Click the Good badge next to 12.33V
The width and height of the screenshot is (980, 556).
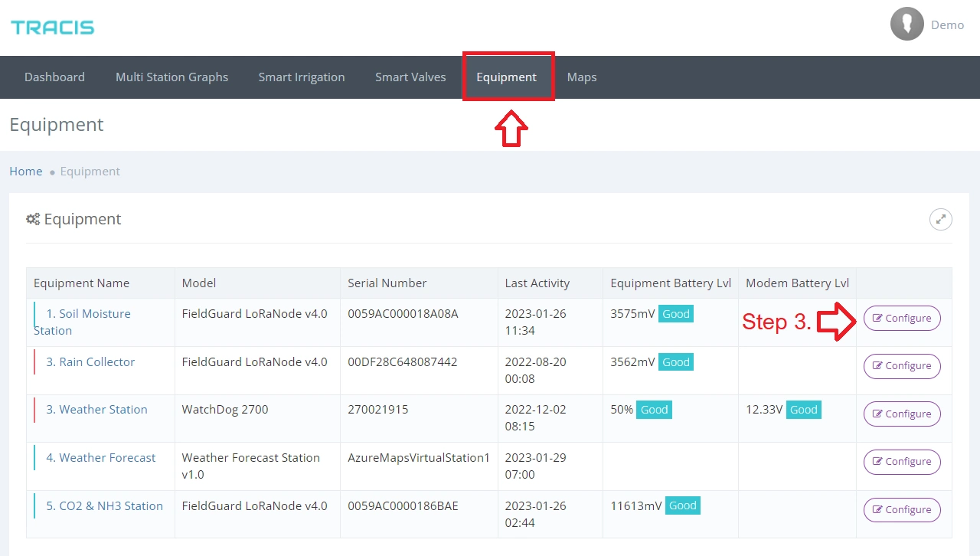click(x=804, y=410)
